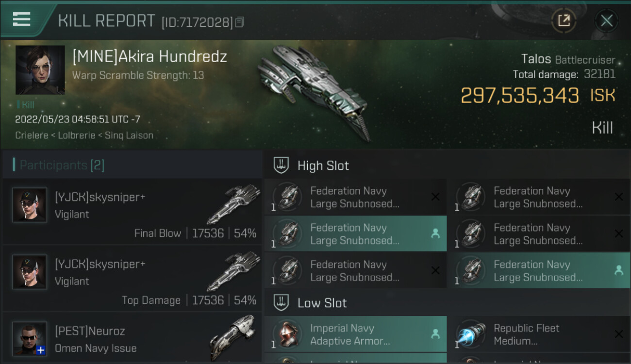Click the Low Slot shield icon
Viewport: 631px width, 364px height.
[281, 303]
